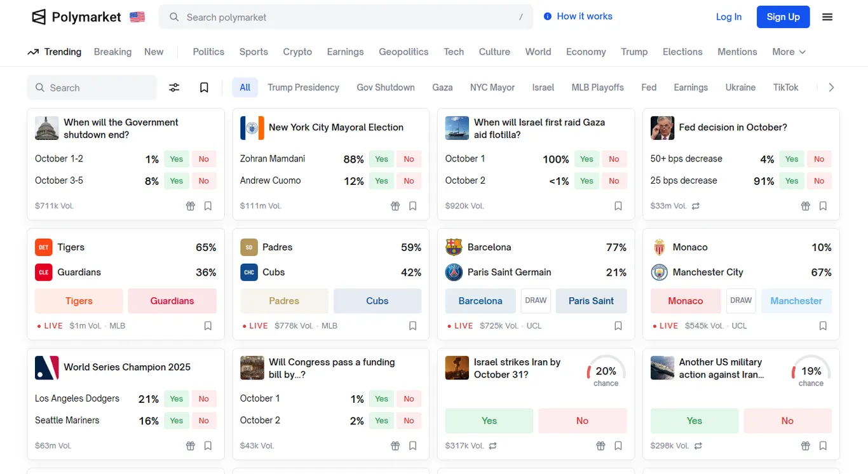The height and width of the screenshot is (474, 868).
Task: Open the filter settings sliders icon
Action: coord(174,88)
